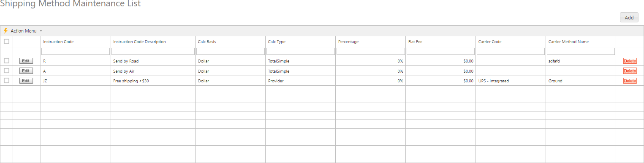
Task: Check the box for the Send by Air row
Action: (x=6, y=71)
